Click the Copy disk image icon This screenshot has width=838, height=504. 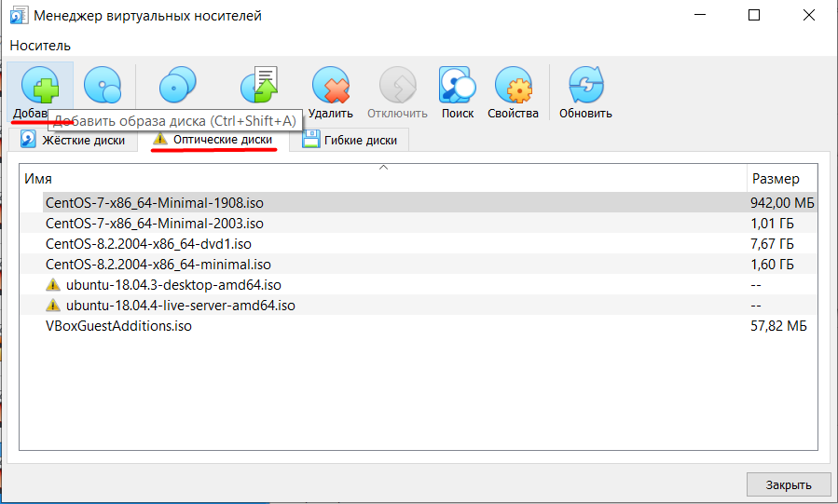(178, 85)
